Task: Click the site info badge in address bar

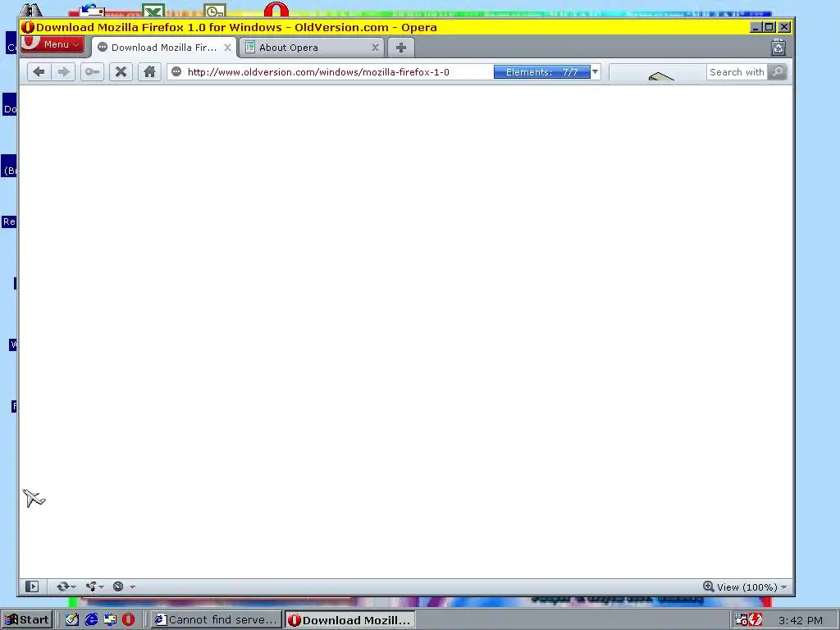Action: 176,72
